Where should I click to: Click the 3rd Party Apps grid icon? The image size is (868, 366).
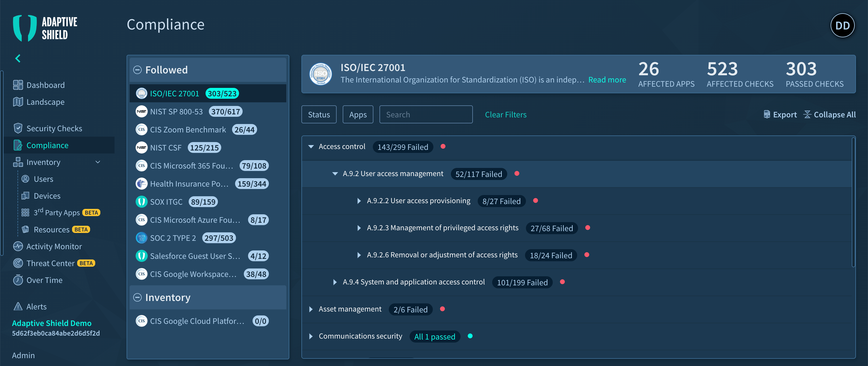(x=25, y=212)
